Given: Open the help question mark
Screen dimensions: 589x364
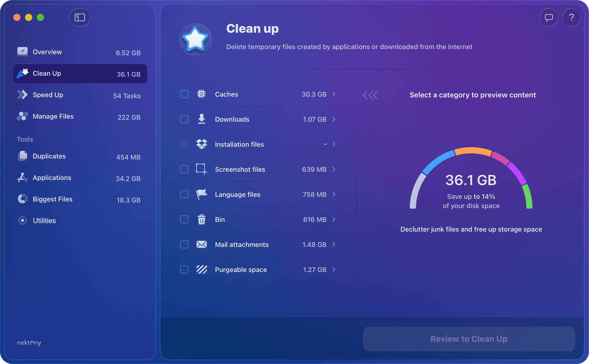Looking at the screenshot, I should (x=572, y=17).
